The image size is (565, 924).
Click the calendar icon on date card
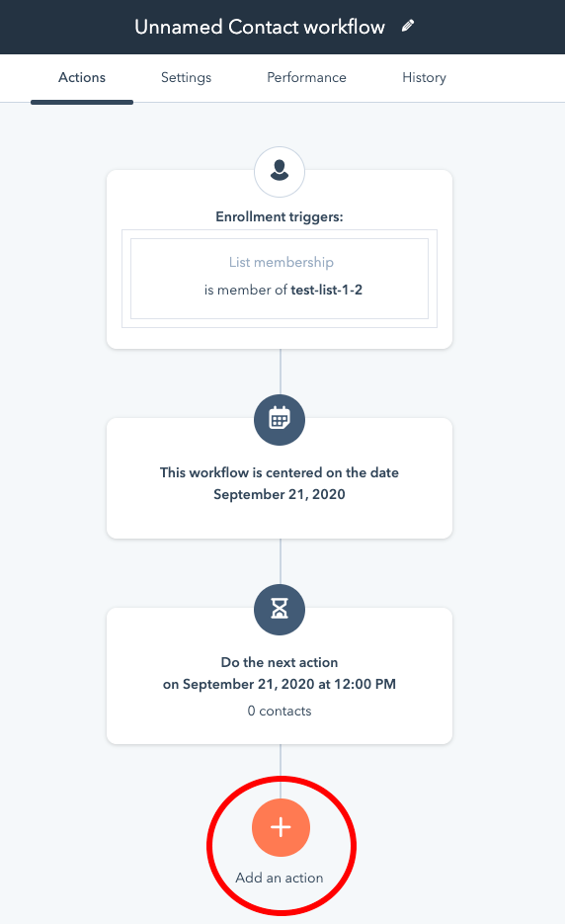click(x=280, y=420)
